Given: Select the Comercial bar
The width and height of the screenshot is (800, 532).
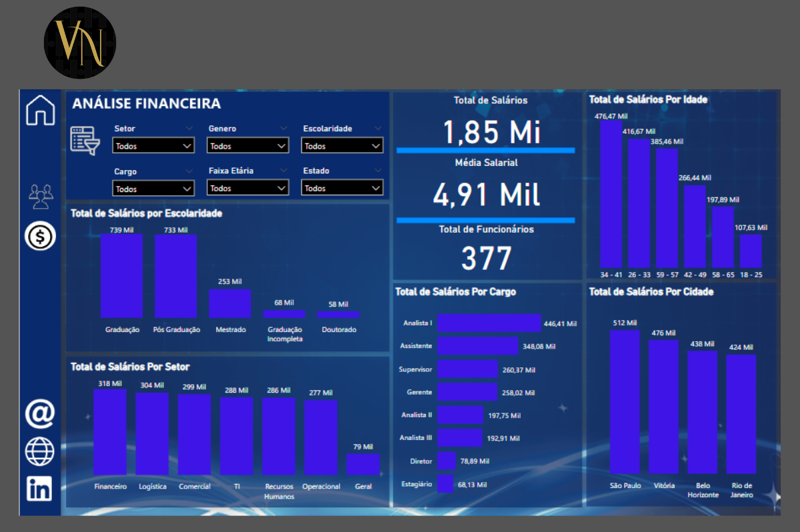Looking at the screenshot, I should (x=195, y=435).
